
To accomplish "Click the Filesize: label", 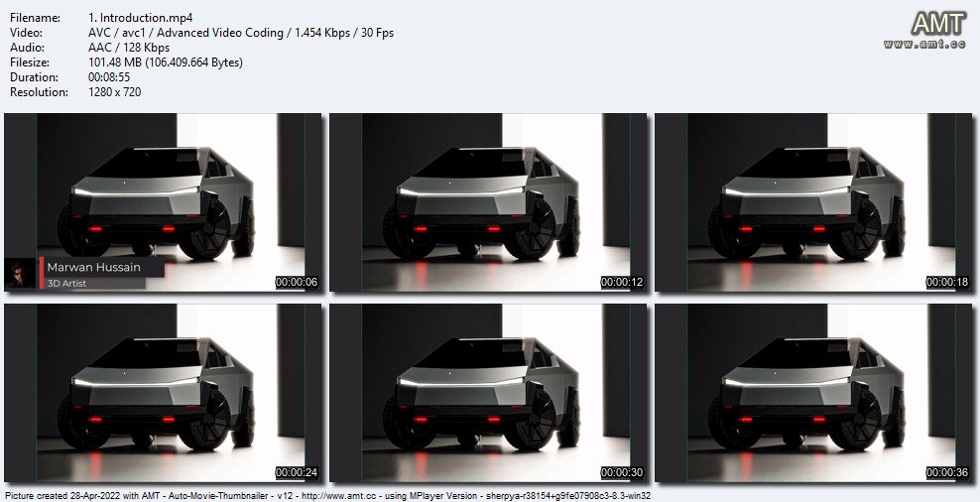I will click(30, 63).
